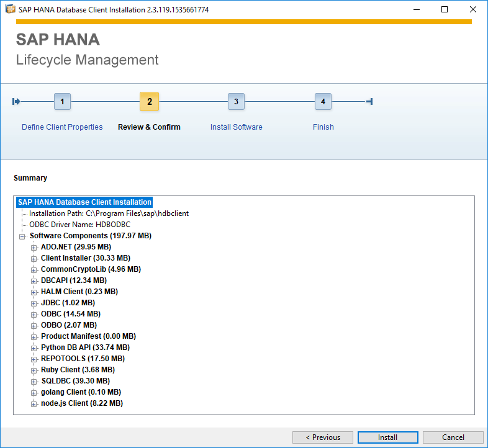Select step 4 box in wizard
The height and width of the screenshot is (448, 488).
323,101
